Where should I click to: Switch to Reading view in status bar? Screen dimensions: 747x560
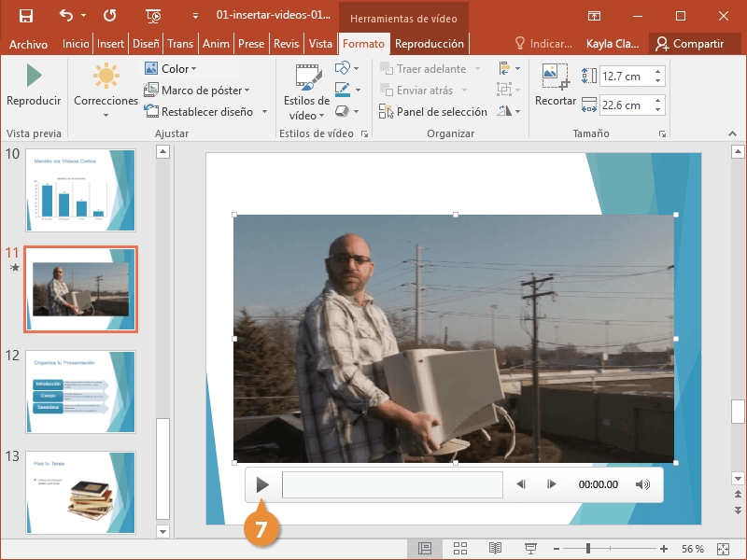tap(495, 549)
